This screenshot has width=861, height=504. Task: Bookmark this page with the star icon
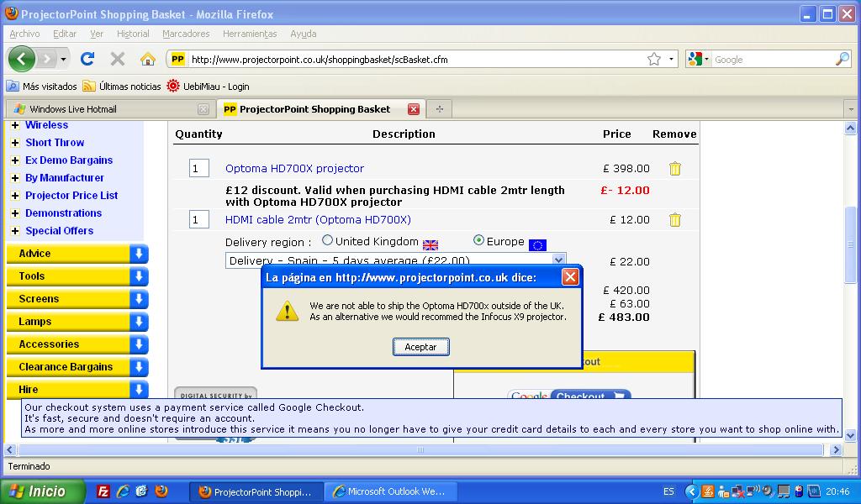(x=653, y=60)
